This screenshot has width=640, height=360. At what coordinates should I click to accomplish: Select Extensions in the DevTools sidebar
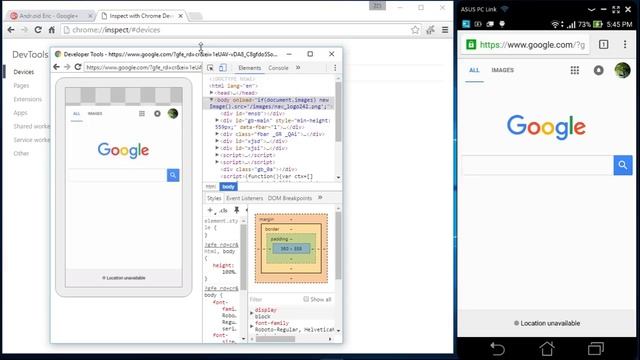pyautogui.click(x=28, y=99)
